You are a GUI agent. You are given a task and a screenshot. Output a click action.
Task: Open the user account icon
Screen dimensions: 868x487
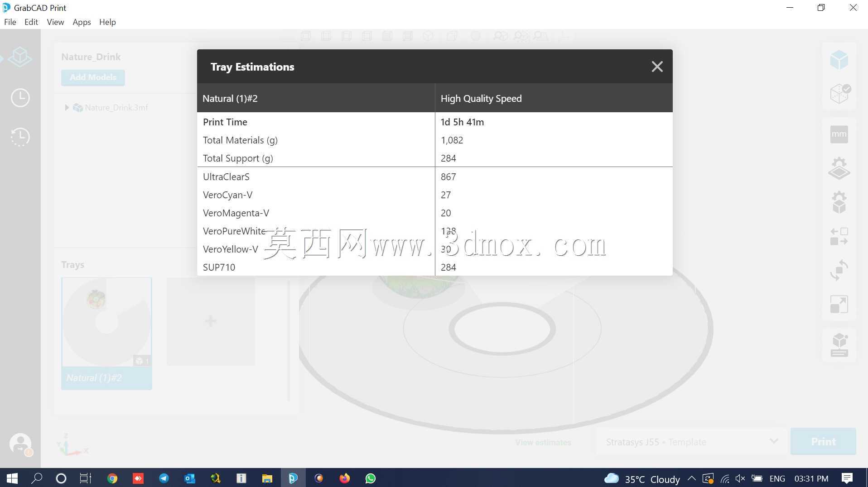pos(20,444)
